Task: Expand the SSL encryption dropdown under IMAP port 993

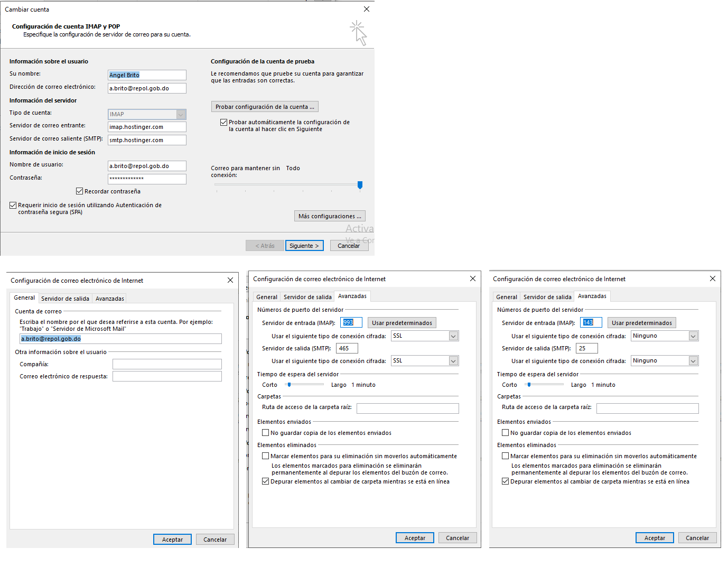Action: click(453, 336)
